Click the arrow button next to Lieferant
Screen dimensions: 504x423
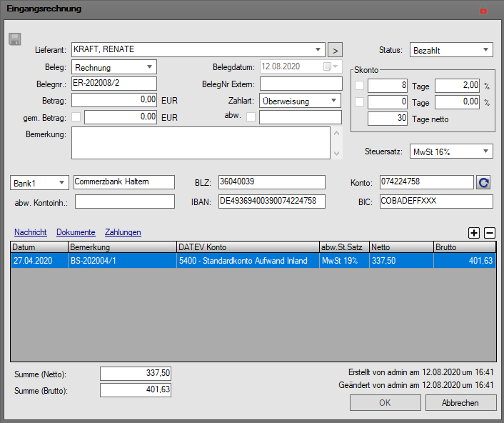pyautogui.click(x=335, y=50)
